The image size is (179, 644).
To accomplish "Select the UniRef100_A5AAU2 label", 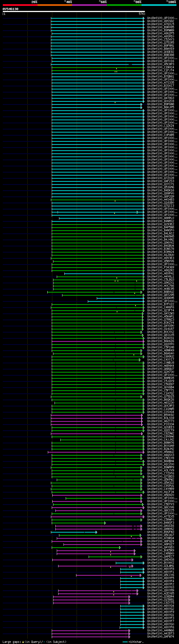I will click(161, 452).
